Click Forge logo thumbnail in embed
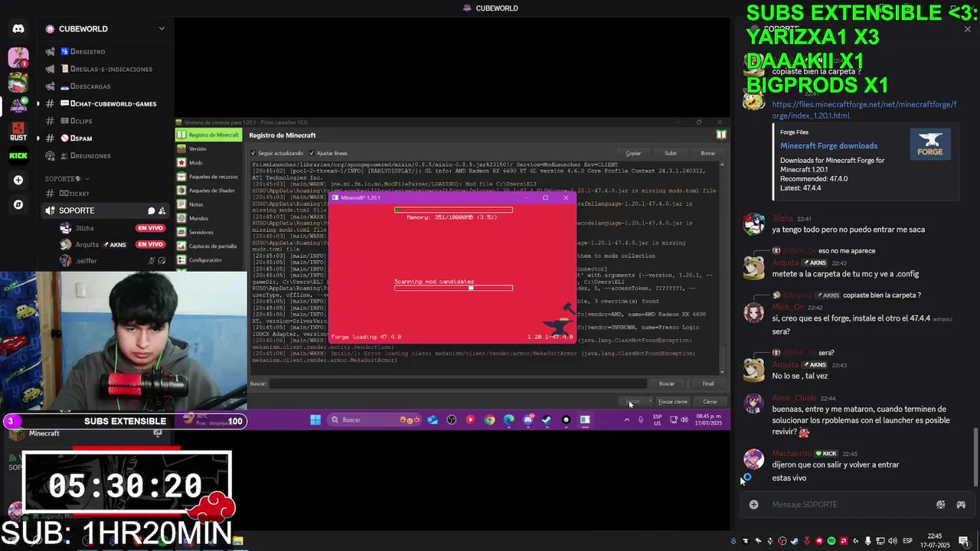The width and height of the screenshot is (980, 551). tap(930, 143)
